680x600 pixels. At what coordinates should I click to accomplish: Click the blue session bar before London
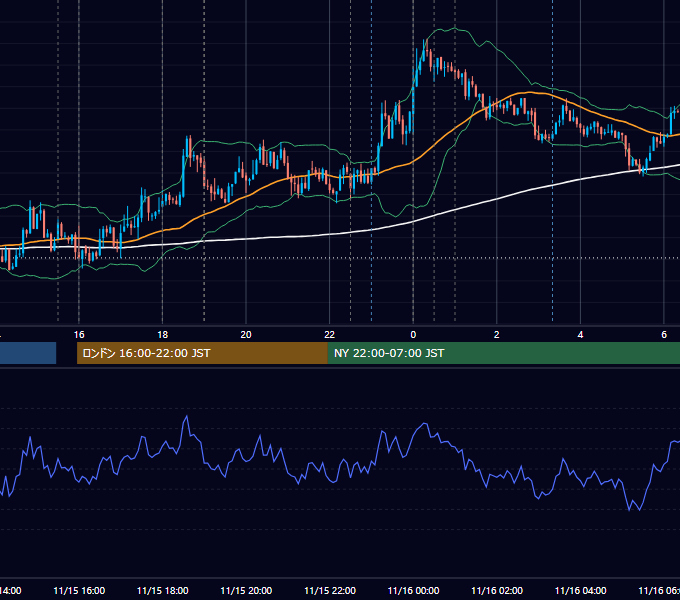pyautogui.click(x=28, y=353)
